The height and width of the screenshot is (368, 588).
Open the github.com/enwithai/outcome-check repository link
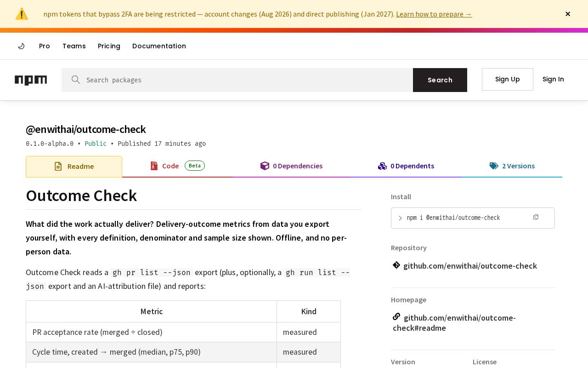pyautogui.click(x=470, y=265)
